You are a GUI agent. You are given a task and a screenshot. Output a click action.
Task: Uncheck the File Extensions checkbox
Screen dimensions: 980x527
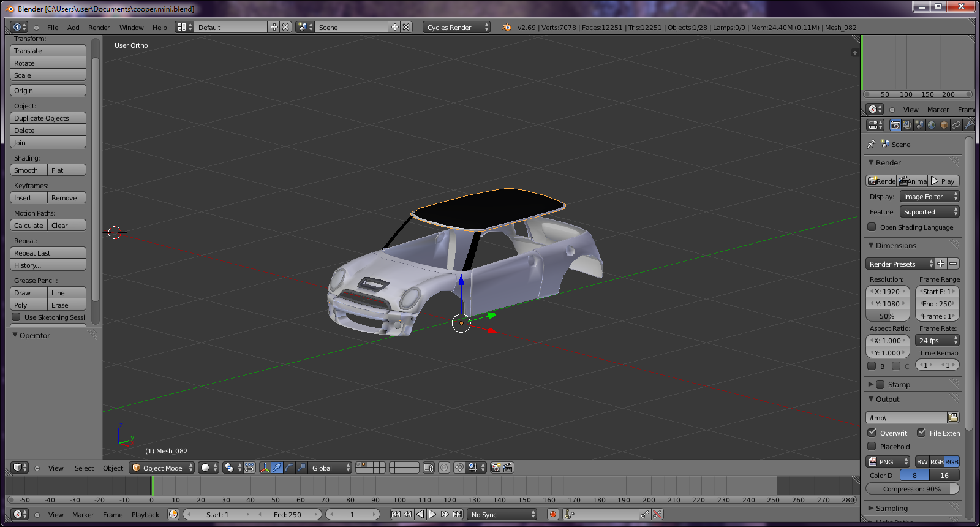pyautogui.click(x=921, y=433)
